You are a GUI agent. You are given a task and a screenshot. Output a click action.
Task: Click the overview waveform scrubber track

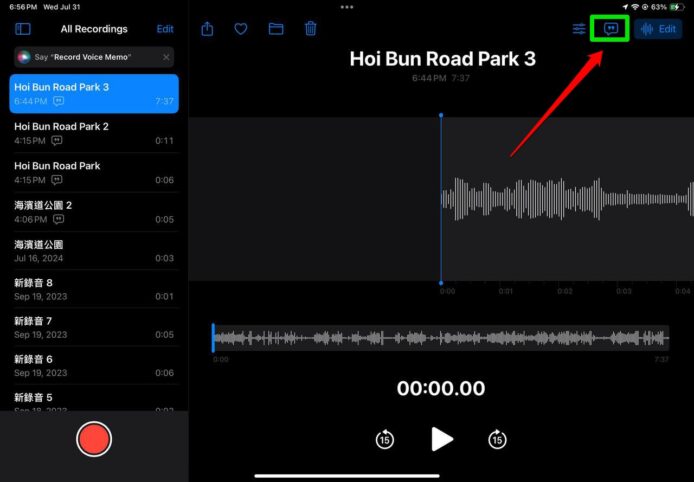440,339
